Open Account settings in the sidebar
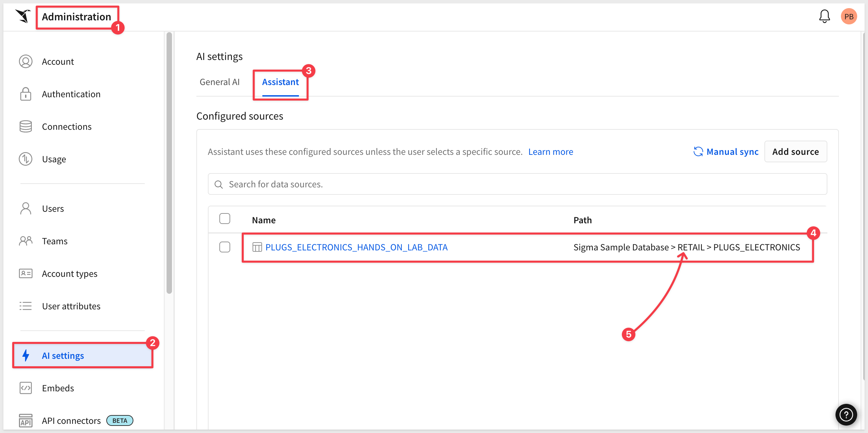 coord(58,62)
